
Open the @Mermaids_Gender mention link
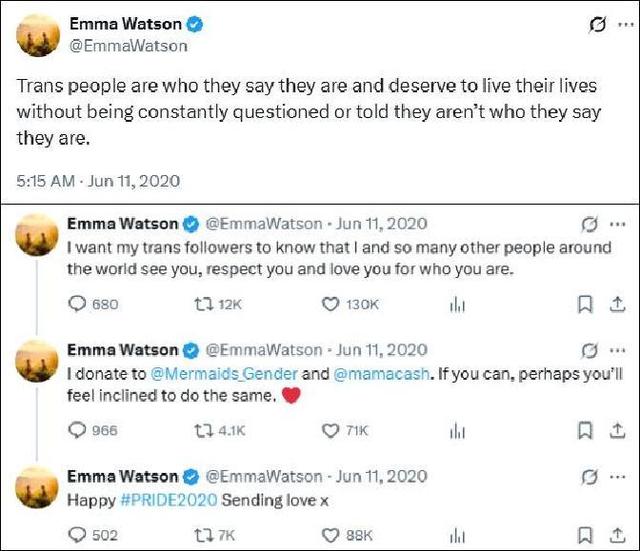tap(206, 373)
